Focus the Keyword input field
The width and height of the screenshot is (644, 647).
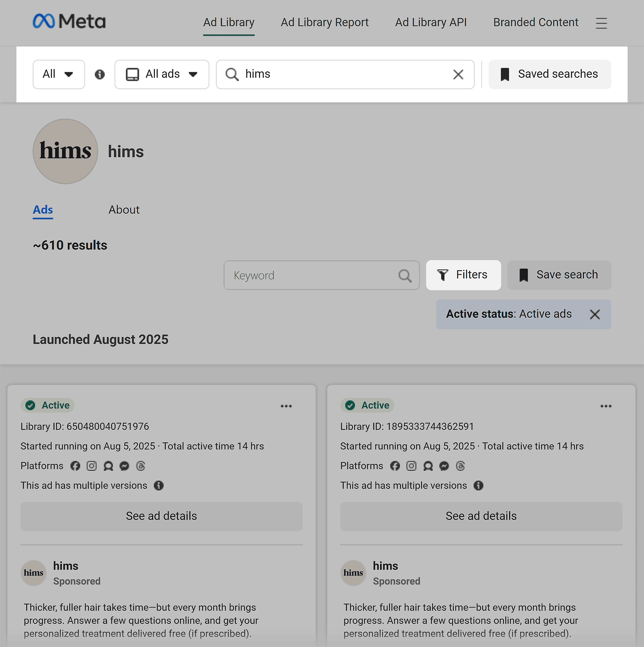[321, 275]
